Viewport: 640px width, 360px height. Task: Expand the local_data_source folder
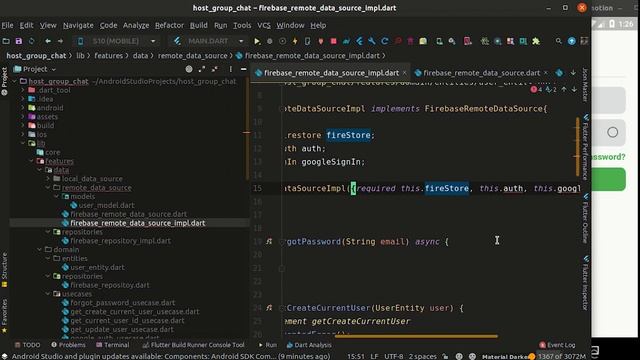[x=48, y=179]
